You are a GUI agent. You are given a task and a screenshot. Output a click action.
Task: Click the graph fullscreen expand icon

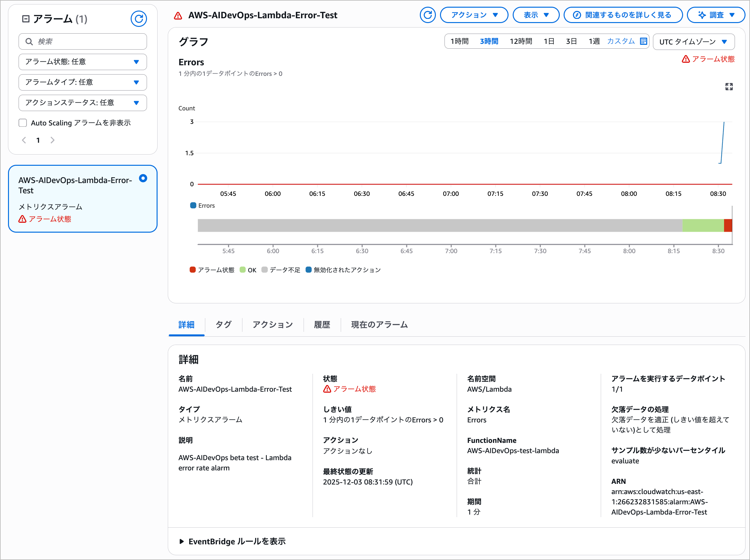[x=729, y=87]
